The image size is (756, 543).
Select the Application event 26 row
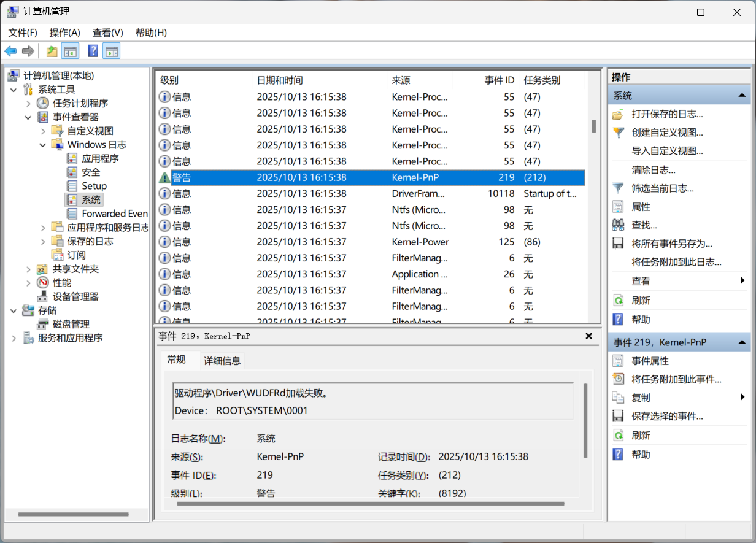point(370,274)
